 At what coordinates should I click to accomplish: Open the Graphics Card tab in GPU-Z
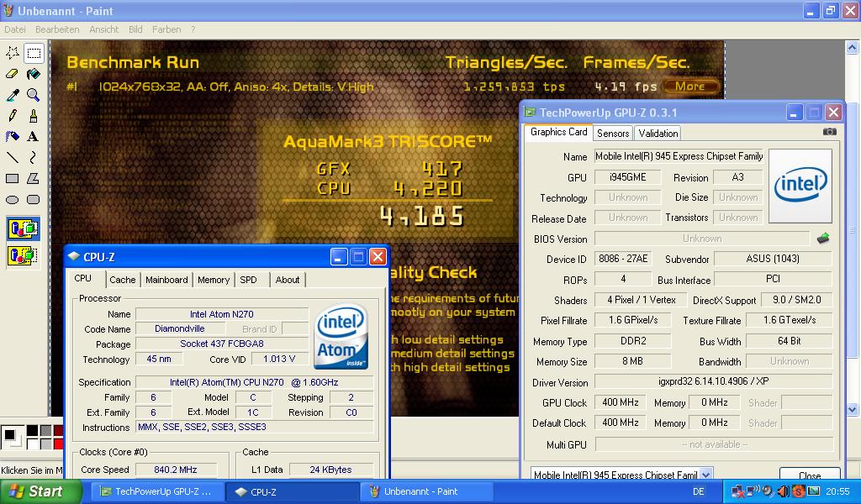558,132
